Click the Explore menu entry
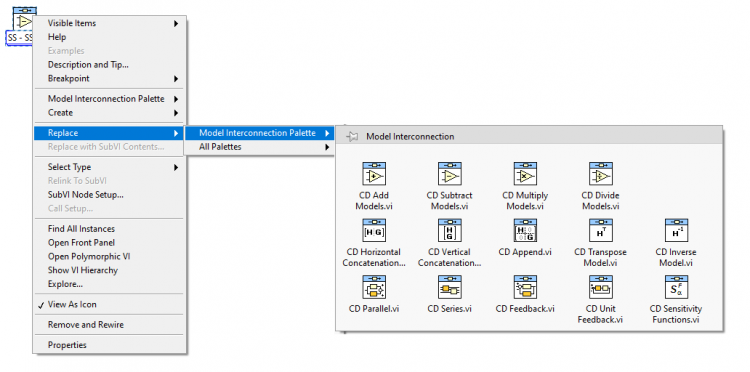 click(110, 284)
